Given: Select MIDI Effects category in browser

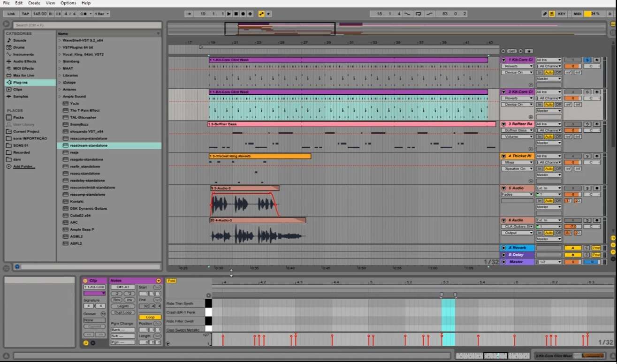Looking at the screenshot, I should click(x=23, y=68).
